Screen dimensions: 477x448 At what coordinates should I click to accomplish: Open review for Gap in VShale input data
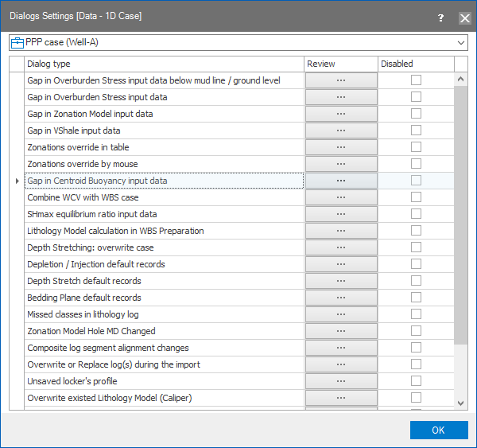pos(340,131)
